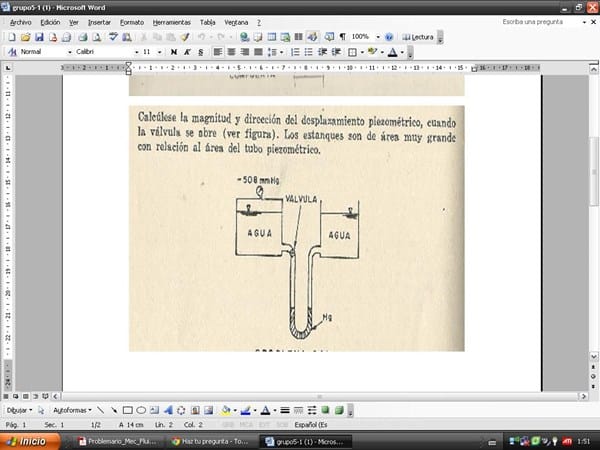This screenshot has width=600, height=450.
Task: Toggle underline formatting (S button)
Action: click(198, 52)
